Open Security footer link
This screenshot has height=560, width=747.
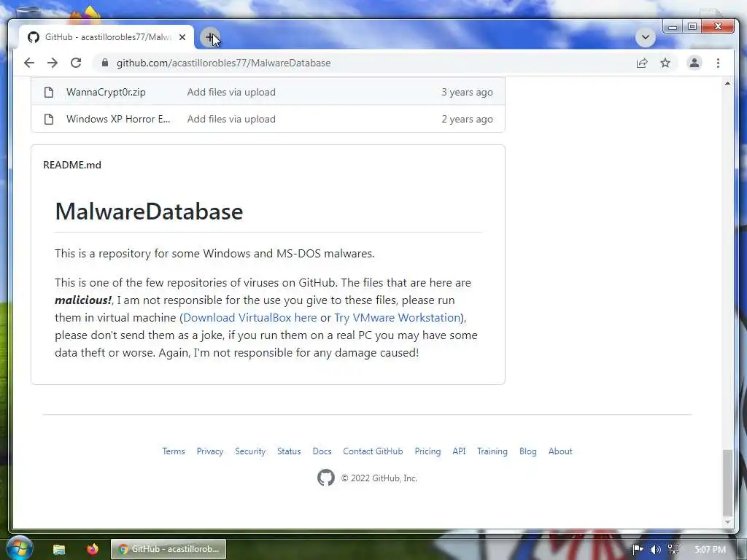pos(250,451)
